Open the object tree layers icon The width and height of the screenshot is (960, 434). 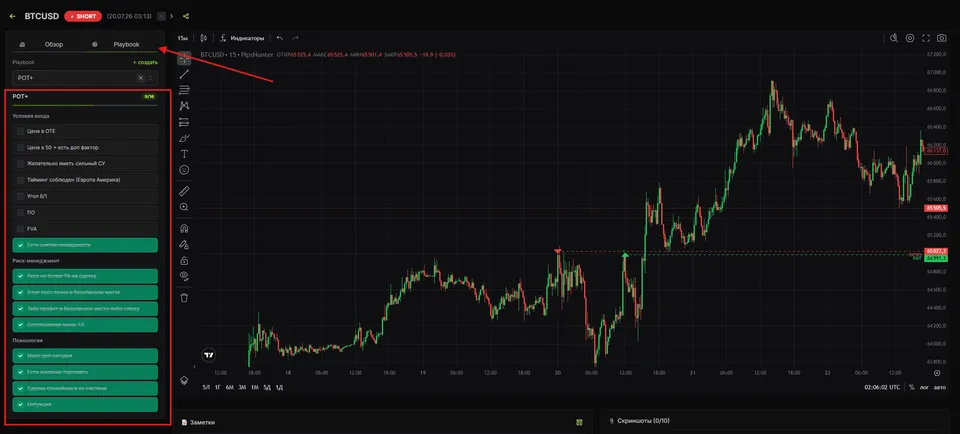pos(184,380)
